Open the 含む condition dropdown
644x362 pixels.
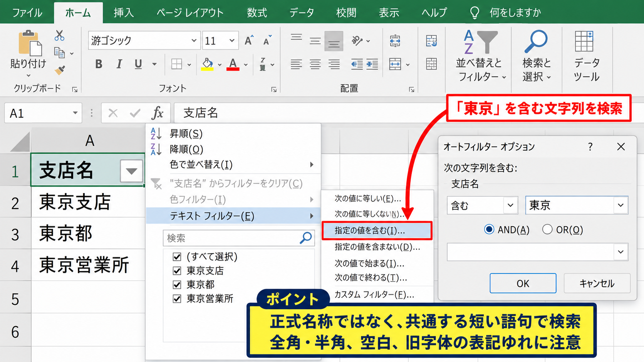(x=510, y=205)
